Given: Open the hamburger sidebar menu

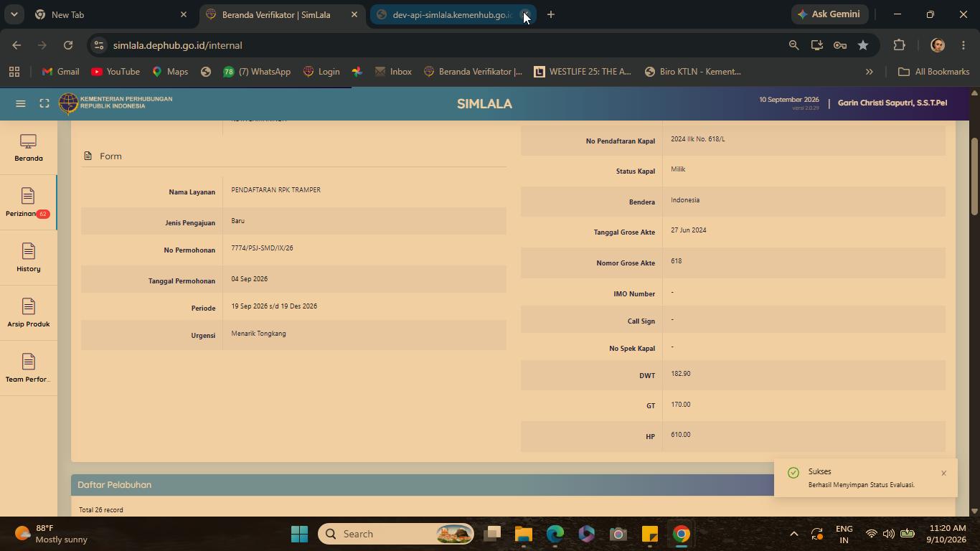Looking at the screenshot, I should tap(21, 103).
